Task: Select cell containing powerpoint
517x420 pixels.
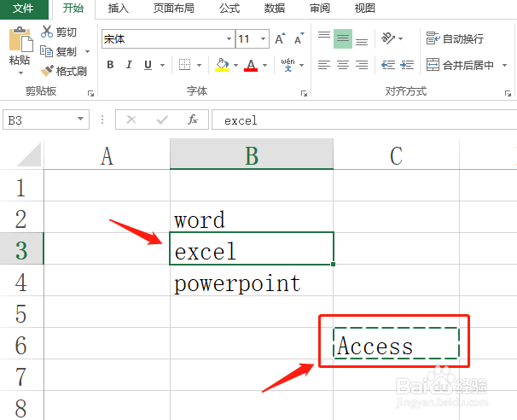Action: point(252,281)
